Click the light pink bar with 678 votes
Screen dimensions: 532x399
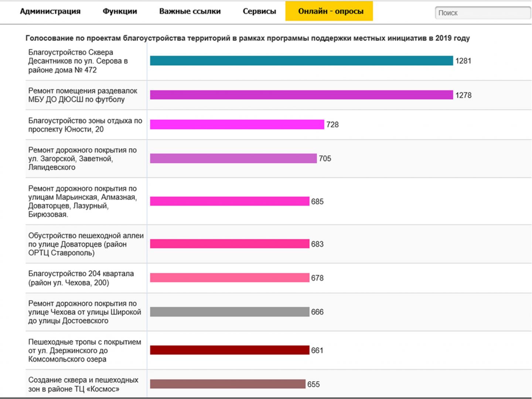[230, 278]
